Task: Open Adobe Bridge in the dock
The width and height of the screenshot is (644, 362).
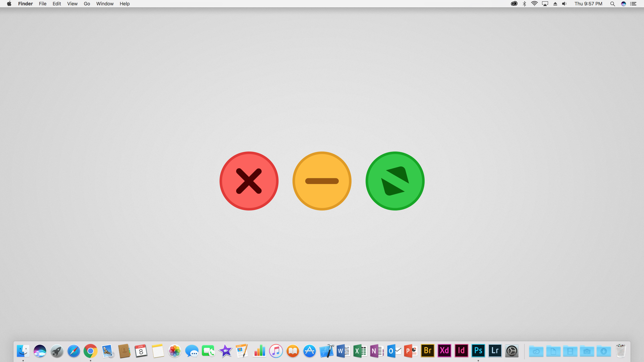Action: (x=428, y=351)
